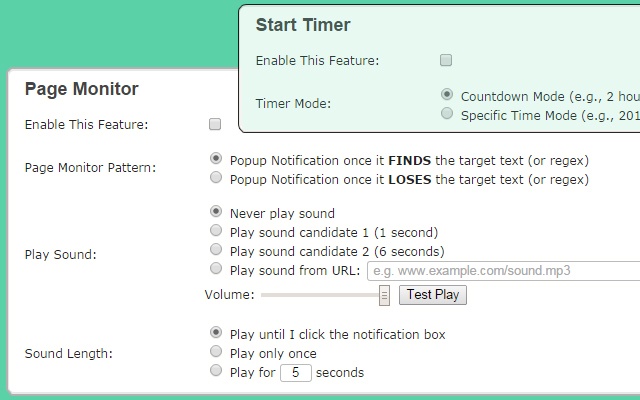Image resolution: width=640 pixels, height=400 pixels.
Task: Click the Volume slider handle
Action: tap(384, 295)
